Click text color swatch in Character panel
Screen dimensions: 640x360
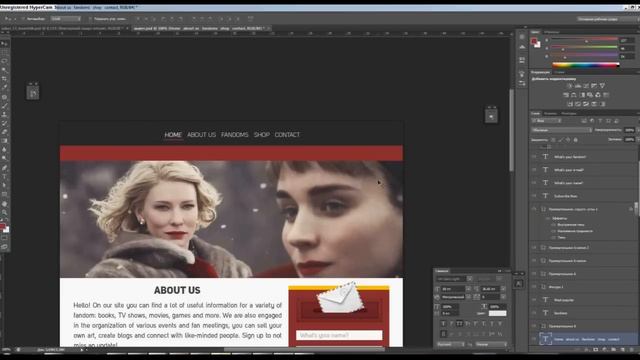point(498,313)
